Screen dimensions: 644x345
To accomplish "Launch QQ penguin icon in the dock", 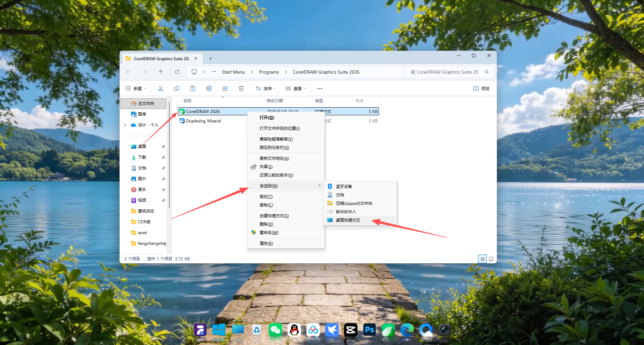I will [x=294, y=330].
